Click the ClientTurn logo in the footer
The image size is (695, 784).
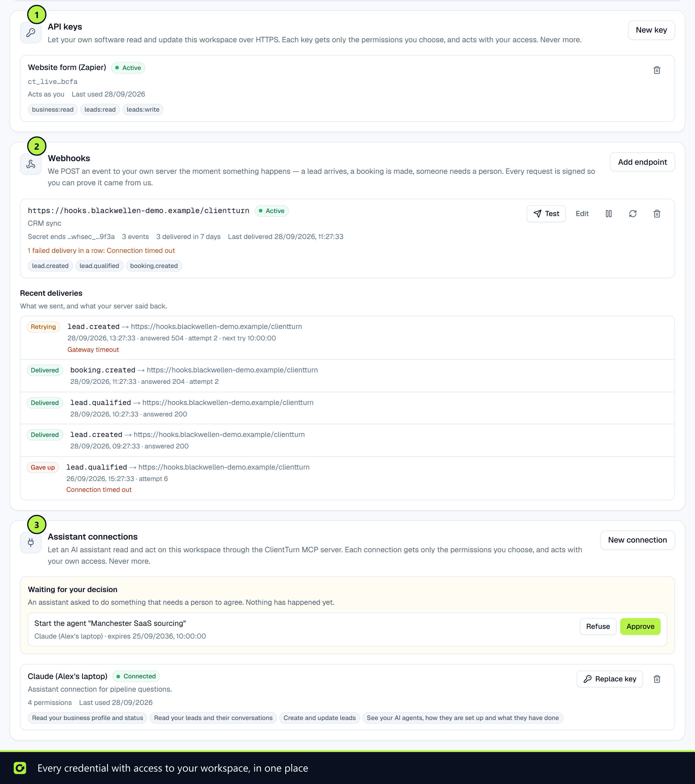(20, 768)
